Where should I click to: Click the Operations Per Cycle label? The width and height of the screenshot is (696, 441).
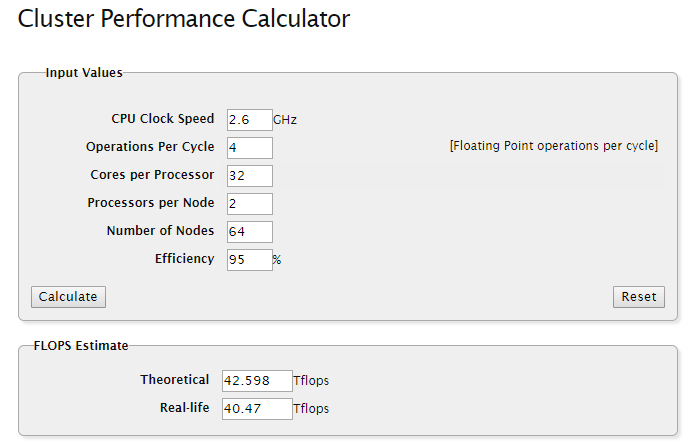coord(150,147)
